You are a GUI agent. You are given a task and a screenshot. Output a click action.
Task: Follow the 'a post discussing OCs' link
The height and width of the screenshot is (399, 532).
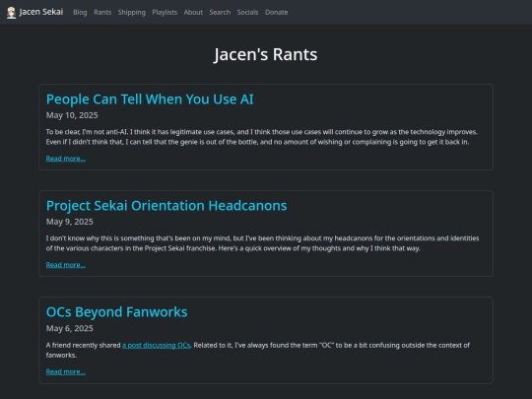[x=157, y=345]
